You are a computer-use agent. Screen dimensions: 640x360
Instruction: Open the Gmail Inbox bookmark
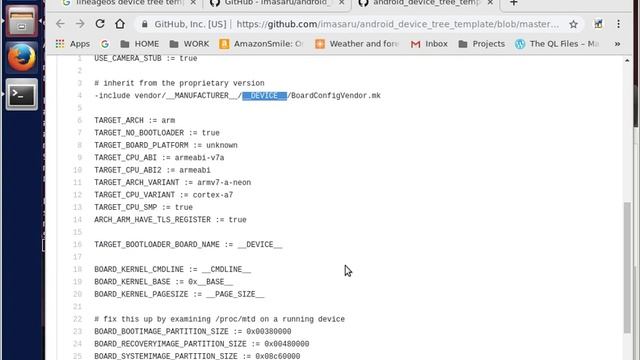(x=429, y=44)
